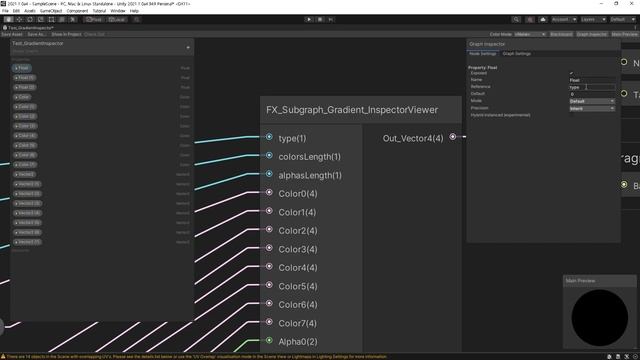Image resolution: width=640 pixels, height=360 pixels.
Task: Open the GameObject menu
Action: coord(51,11)
